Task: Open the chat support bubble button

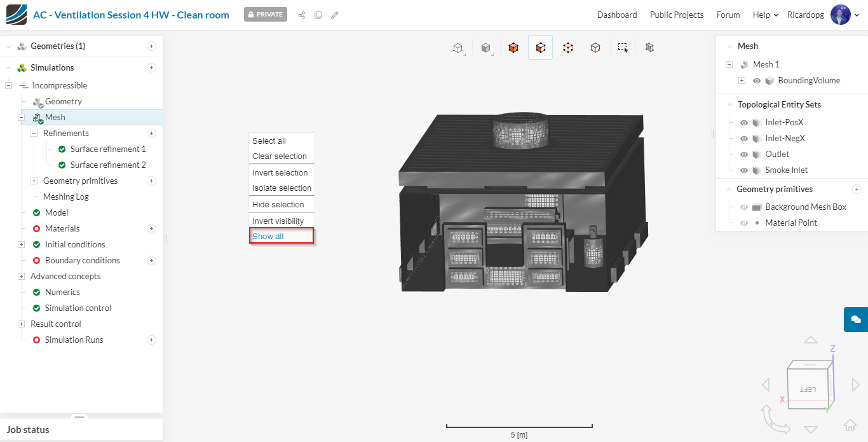Action: (x=856, y=319)
